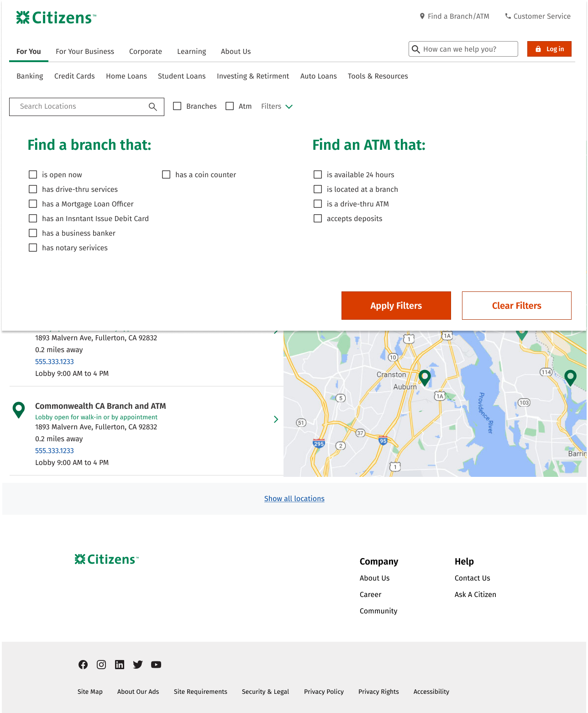588x713 pixels.
Task: Expand Commonwealth CA Branch details arrow
Action: 276,419
